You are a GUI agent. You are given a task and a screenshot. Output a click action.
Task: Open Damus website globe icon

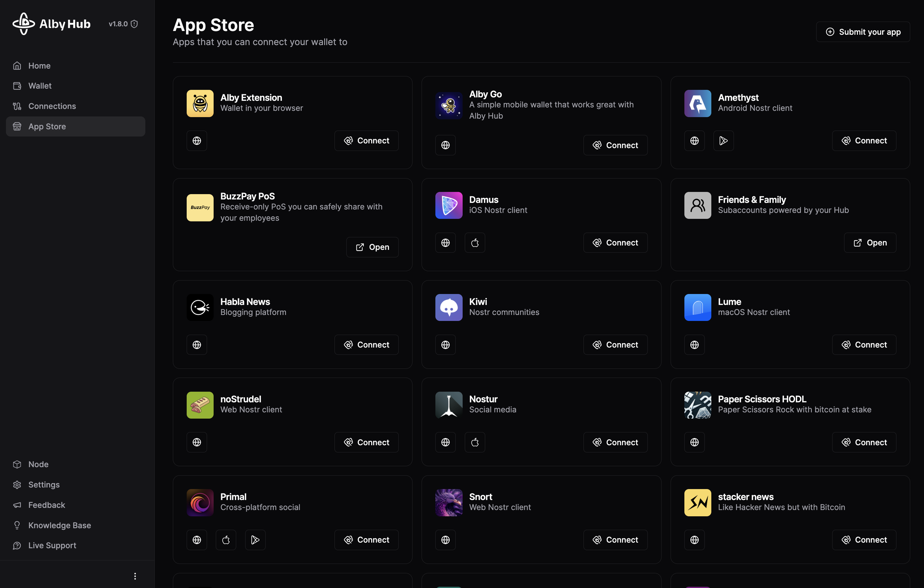(x=445, y=243)
